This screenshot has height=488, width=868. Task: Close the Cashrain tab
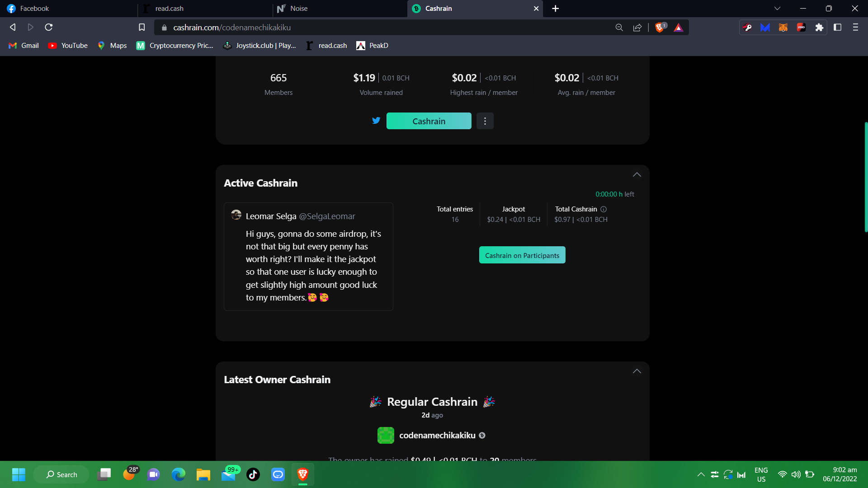click(536, 9)
